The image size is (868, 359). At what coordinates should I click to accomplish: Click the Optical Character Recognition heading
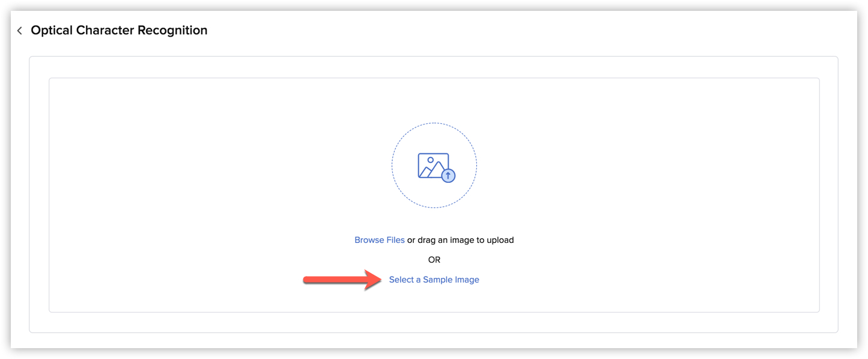119,31
